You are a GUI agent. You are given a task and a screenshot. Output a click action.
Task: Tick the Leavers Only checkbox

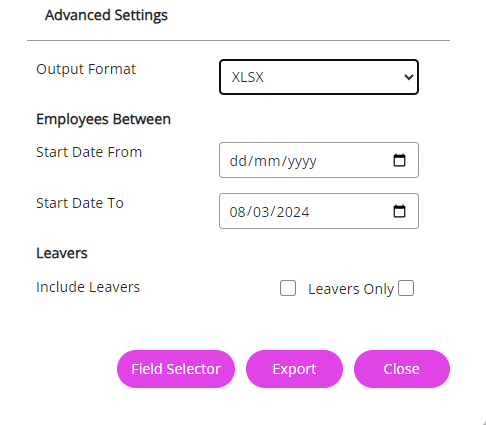pyautogui.click(x=406, y=288)
